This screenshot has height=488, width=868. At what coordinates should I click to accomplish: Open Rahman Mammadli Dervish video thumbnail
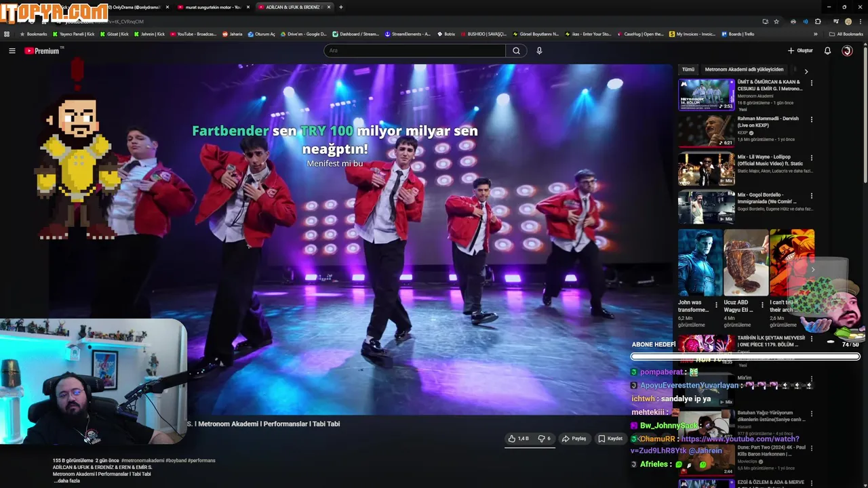click(707, 131)
